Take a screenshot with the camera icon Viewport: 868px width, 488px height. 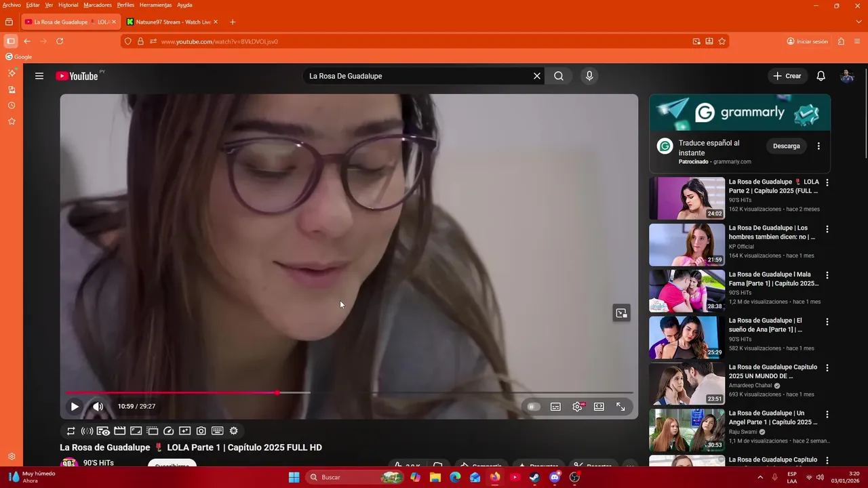click(201, 431)
